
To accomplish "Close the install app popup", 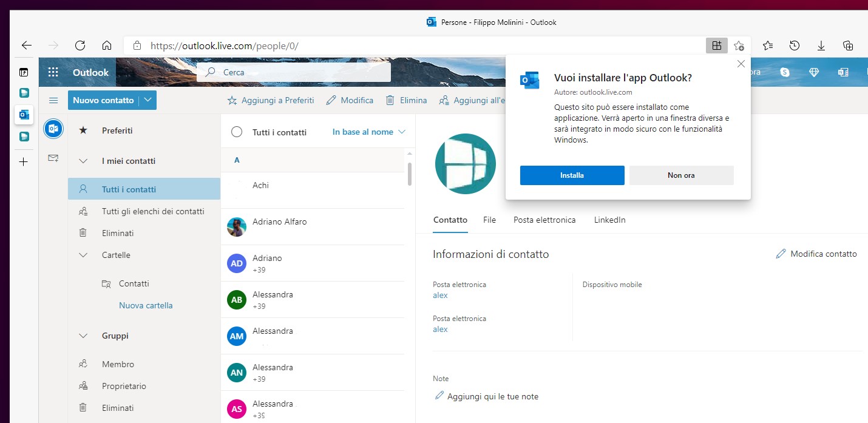I will 741,64.
